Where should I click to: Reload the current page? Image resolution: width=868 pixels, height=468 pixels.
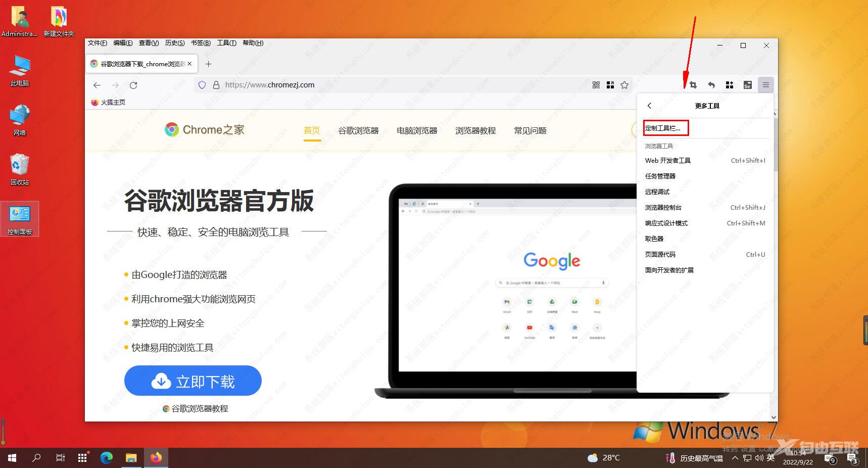pos(133,85)
